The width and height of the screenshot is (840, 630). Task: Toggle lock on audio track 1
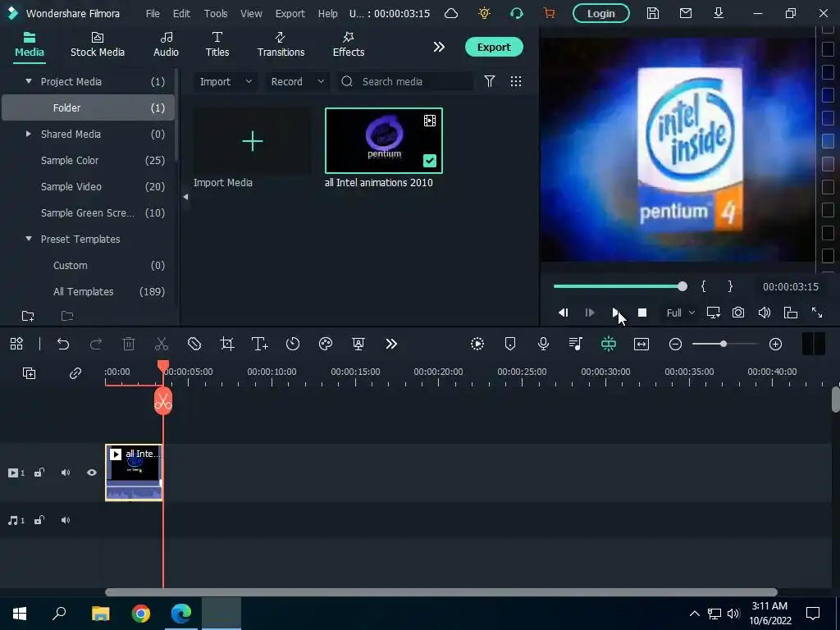(x=39, y=520)
